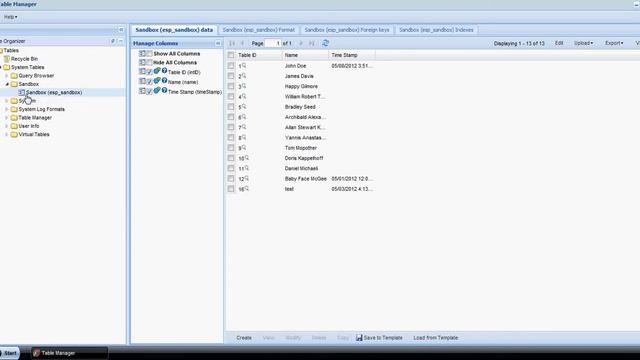Screen dimensions: 640x360
Task: Check the row checkbox for Baby Face McGee
Action: tap(231, 178)
